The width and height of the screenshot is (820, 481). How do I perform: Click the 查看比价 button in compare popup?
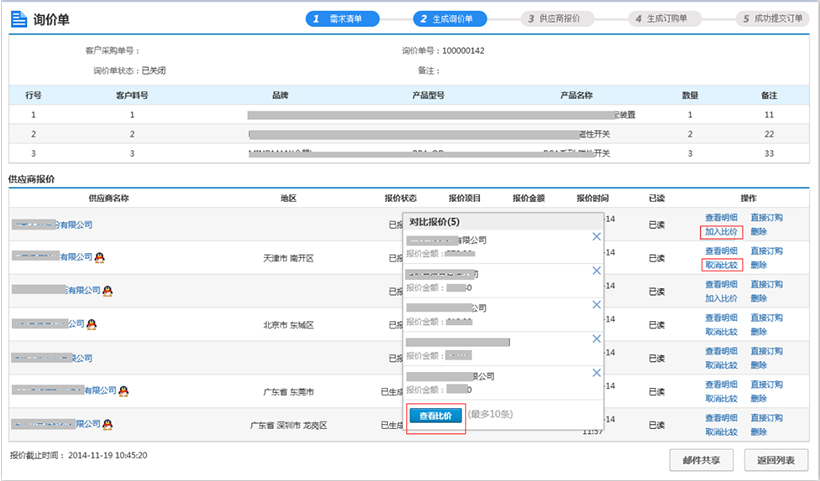pyautogui.click(x=436, y=416)
